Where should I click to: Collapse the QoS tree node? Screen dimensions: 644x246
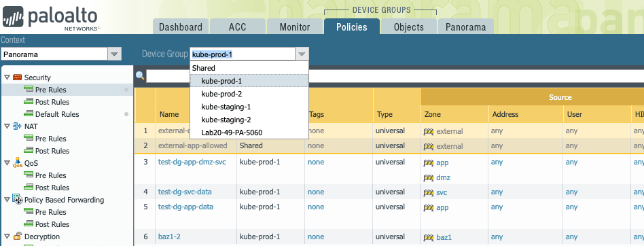pos(7,163)
